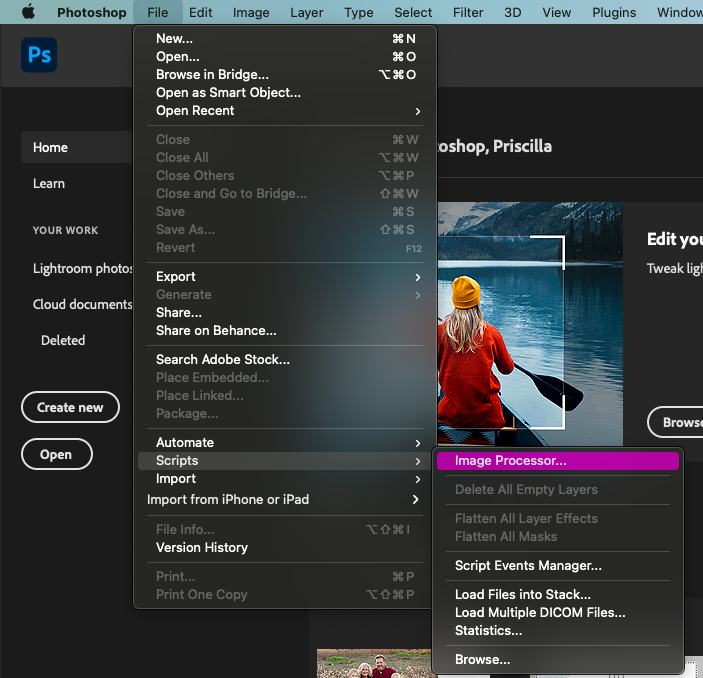Open the View menu
The image size is (703, 678).
pos(556,13)
